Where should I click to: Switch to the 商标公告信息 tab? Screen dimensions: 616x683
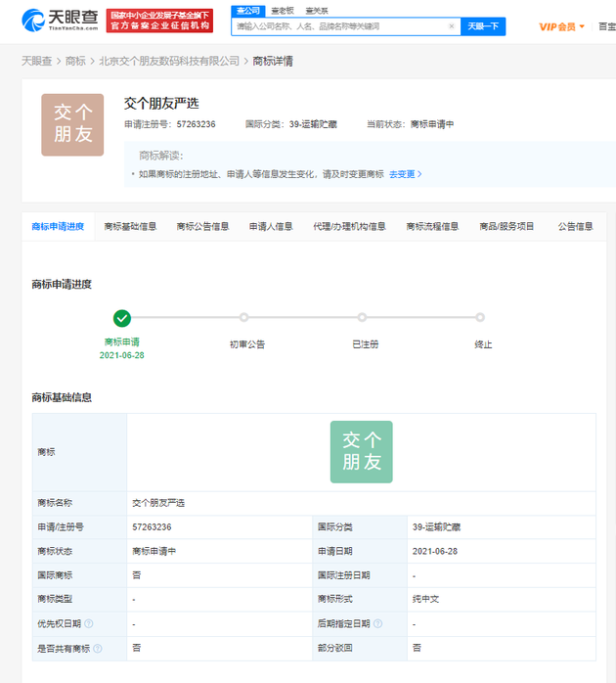[x=202, y=227]
